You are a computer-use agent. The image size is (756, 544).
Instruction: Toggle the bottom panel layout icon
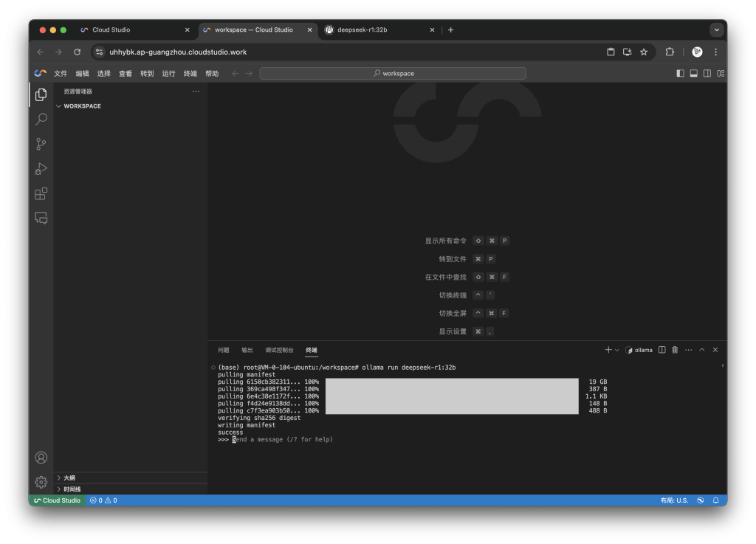693,73
